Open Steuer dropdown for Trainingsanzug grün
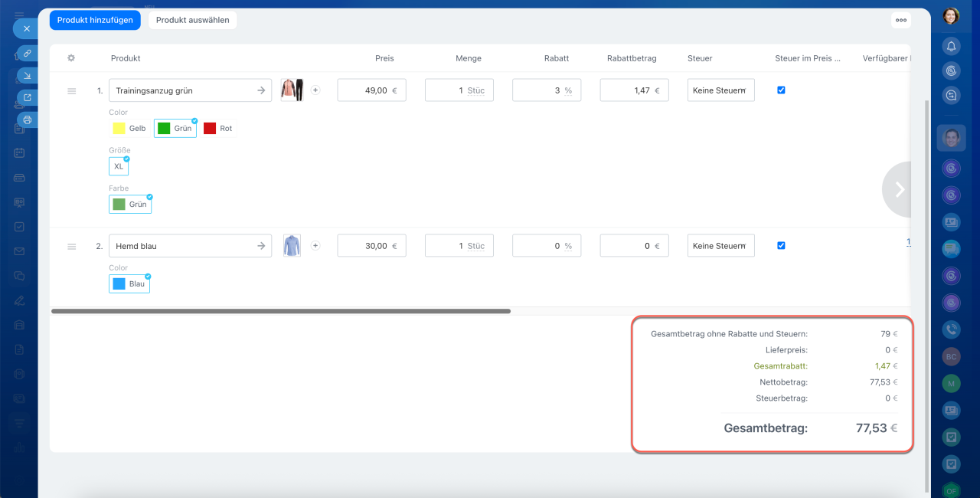 coord(720,90)
